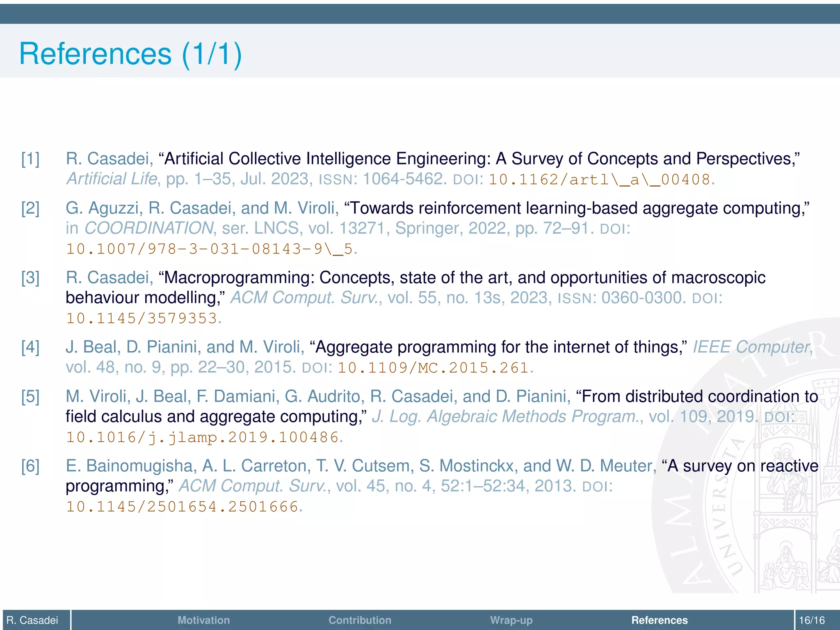840x630 pixels.
Task: Click the venue name 'COORDINATION'
Action: 149,228
